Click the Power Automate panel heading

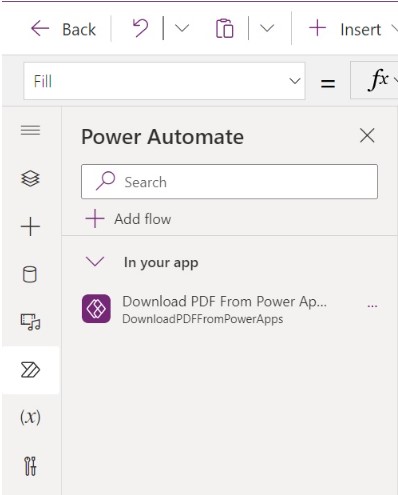coord(163,137)
